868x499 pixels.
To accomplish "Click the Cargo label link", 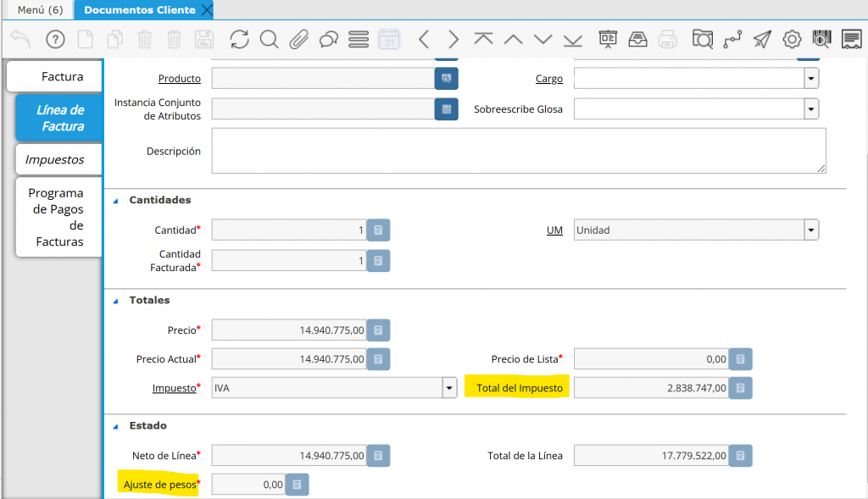I will pos(548,79).
